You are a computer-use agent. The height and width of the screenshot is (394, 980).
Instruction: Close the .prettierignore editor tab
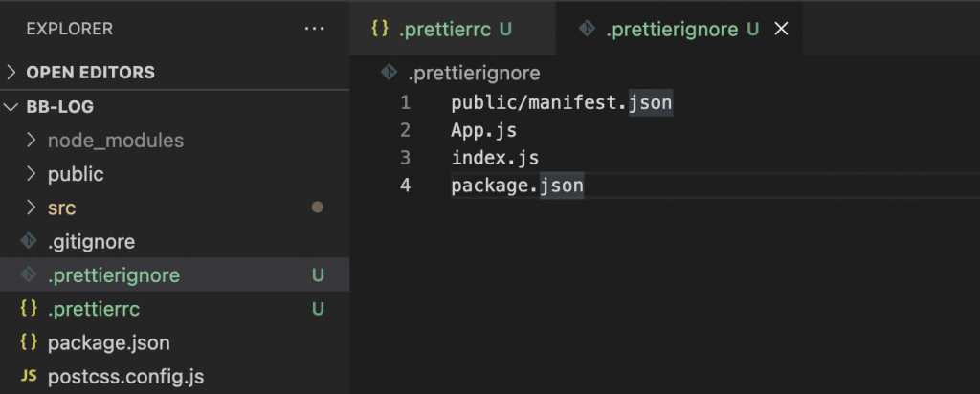coord(780,29)
